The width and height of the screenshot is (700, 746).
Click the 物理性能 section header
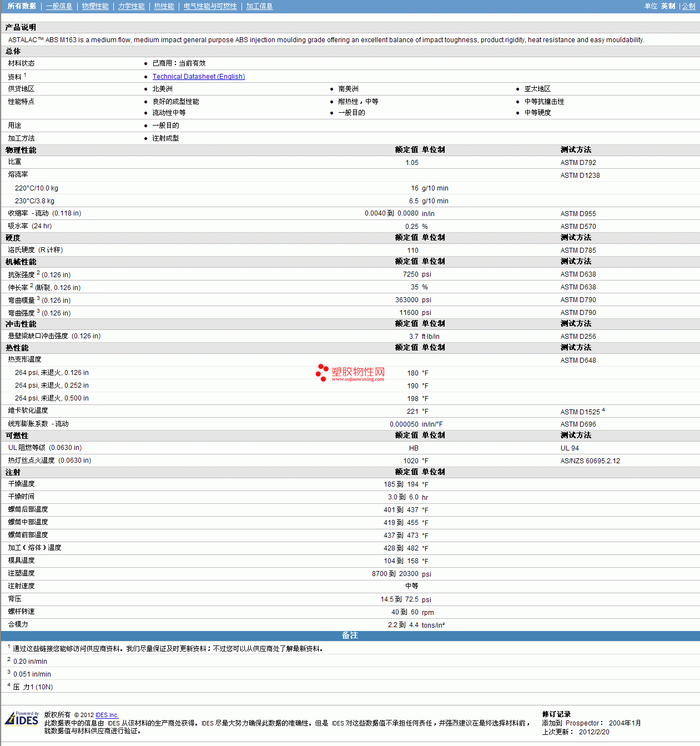(x=21, y=150)
